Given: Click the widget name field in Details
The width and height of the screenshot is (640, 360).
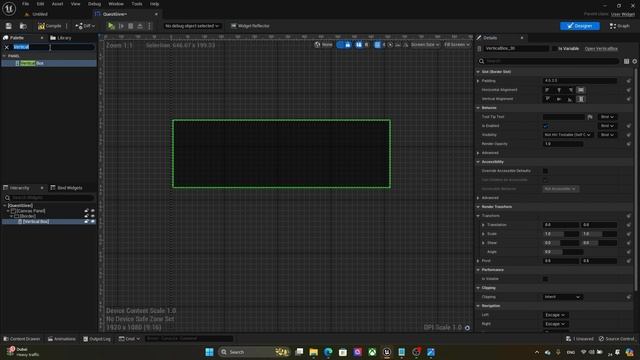Looking at the screenshot, I should click(x=516, y=49).
